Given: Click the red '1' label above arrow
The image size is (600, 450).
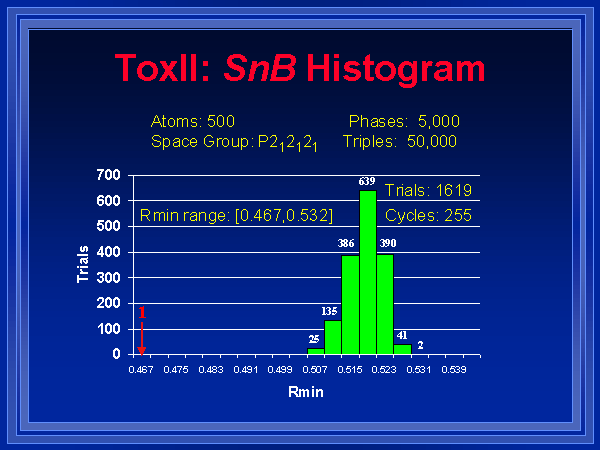Looking at the screenshot, I should coord(142,313).
